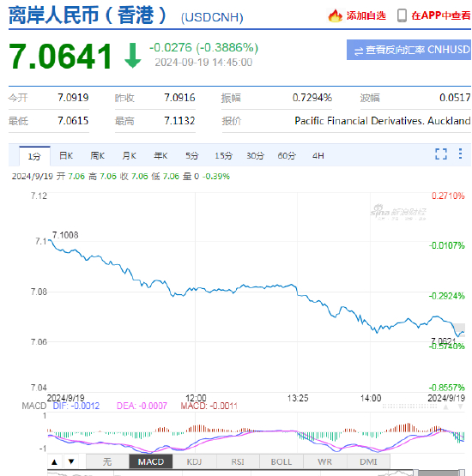Click the up triangle indicator arrow
472x476 pixels.
tap(54, 461)
